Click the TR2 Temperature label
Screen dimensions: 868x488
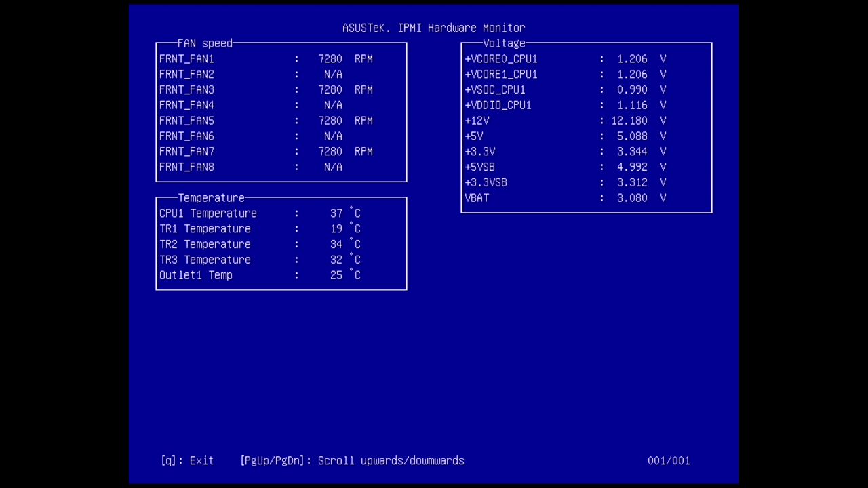point(205,245)
